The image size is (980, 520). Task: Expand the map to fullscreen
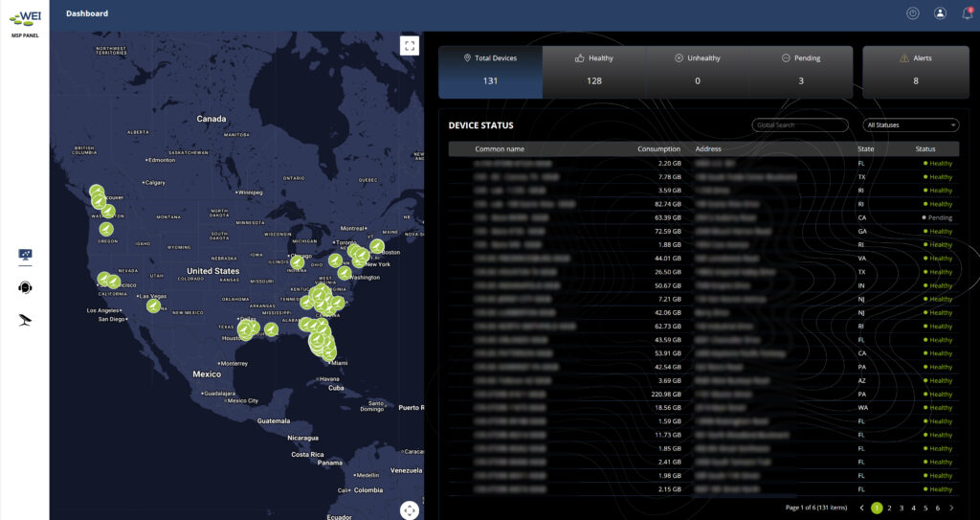pos(410,46)
